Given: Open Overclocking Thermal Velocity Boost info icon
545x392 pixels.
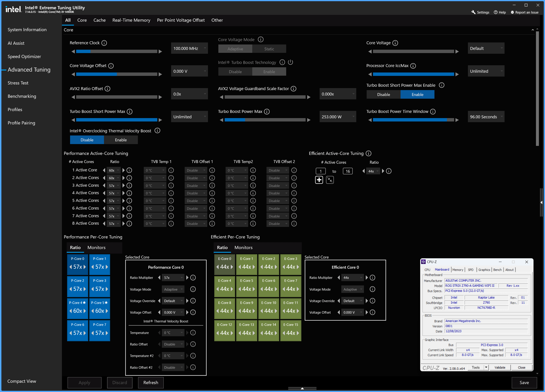Looking at the screenshot, I should [x=157, y=131].
